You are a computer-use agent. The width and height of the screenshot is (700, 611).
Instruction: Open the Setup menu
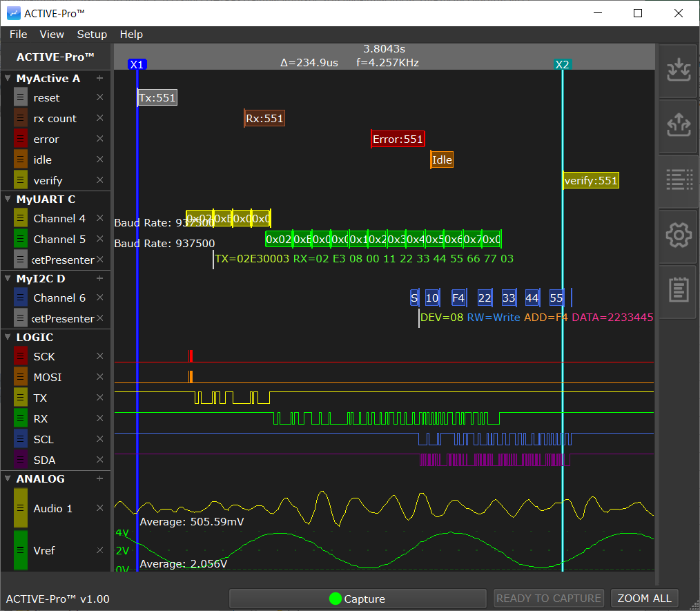92,34
